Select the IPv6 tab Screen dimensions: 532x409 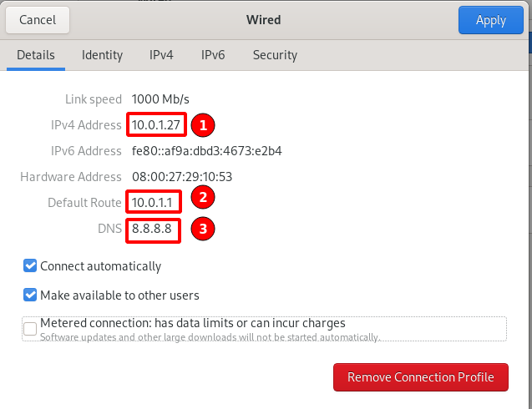(x=213, y=55)
